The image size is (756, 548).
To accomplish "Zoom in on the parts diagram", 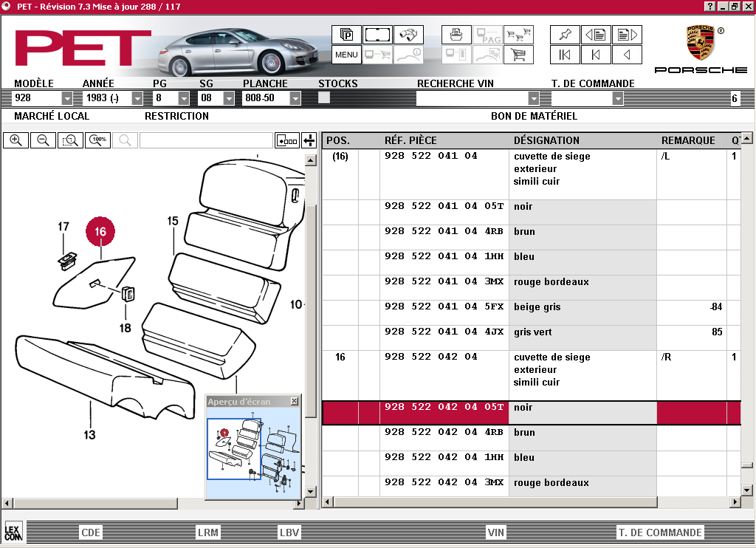I will [16, 140].
